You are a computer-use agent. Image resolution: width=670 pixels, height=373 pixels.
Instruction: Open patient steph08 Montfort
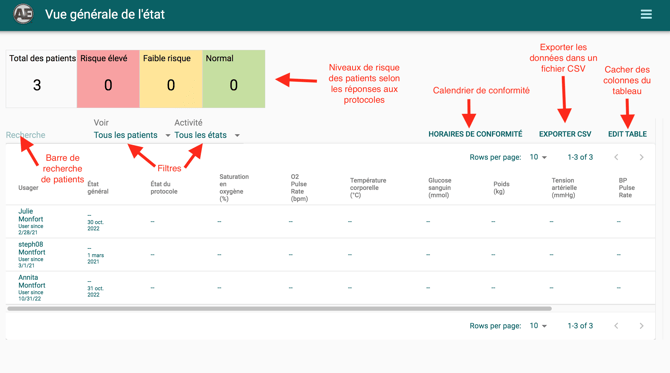[32, 248]
